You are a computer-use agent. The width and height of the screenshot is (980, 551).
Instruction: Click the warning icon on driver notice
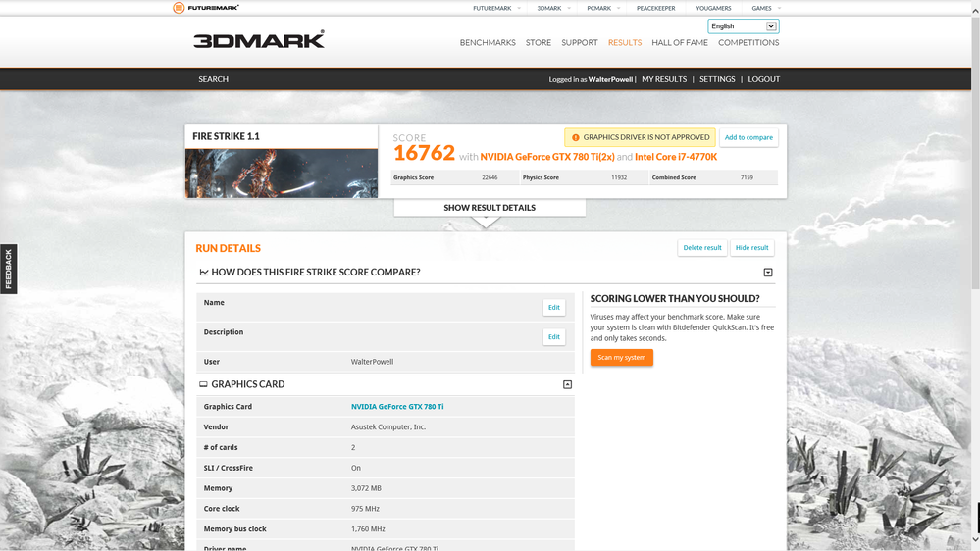(576, 137)
